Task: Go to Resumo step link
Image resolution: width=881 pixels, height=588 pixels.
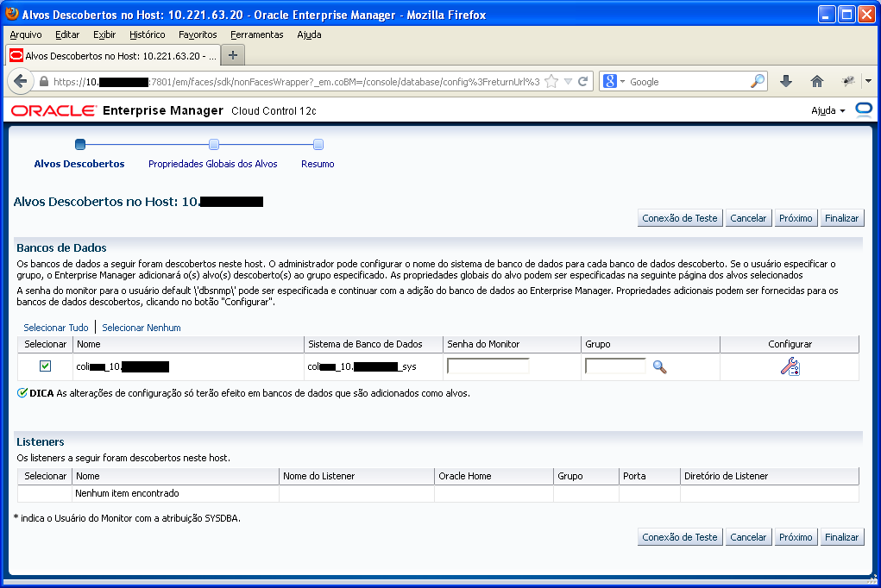Action: pos(318,164)
